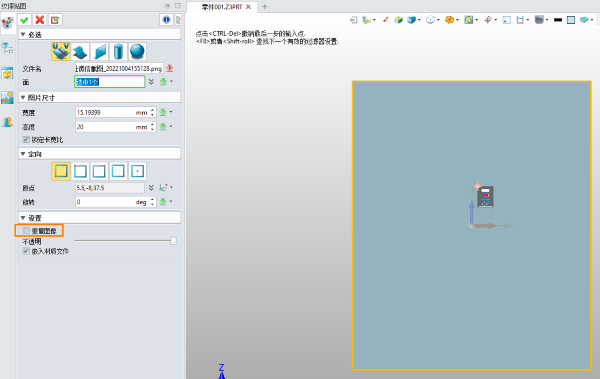The width and height of the screenshot is (600, 379).
Task: Click the green icon beside the height field
Action: [x=163, y=126]
